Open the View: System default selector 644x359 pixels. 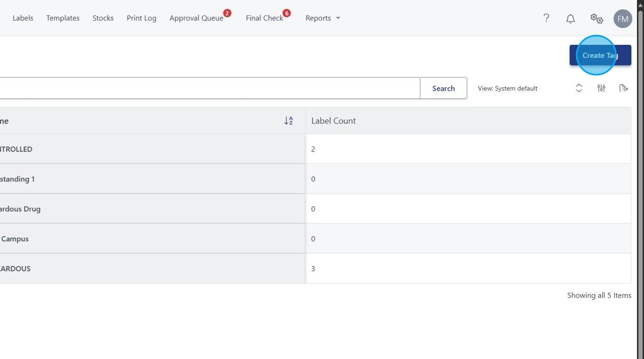coord(507,88)
